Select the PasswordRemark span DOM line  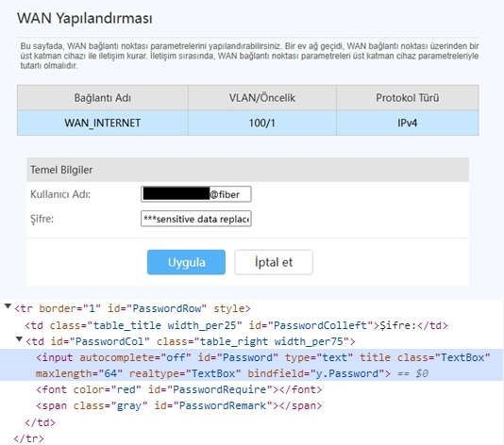tap(178, 405)
